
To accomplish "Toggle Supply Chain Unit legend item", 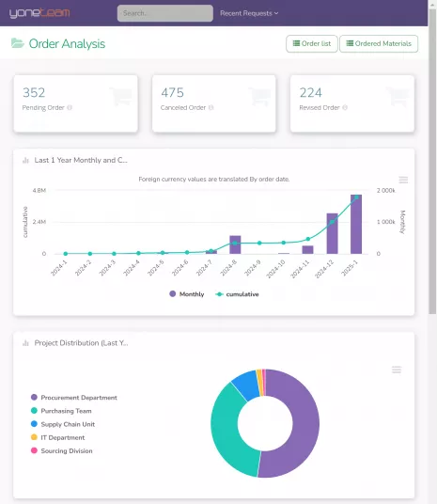I will click(63, 424).
